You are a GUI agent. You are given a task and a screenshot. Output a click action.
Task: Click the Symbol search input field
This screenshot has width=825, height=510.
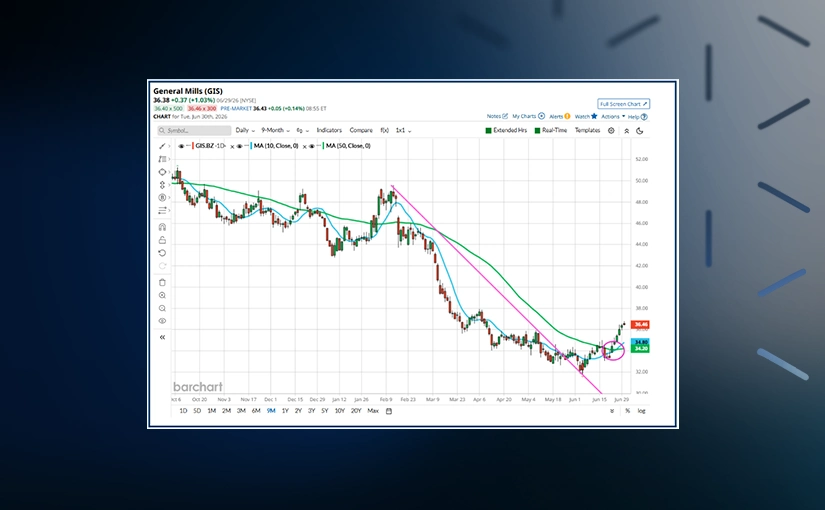[194, 131]
